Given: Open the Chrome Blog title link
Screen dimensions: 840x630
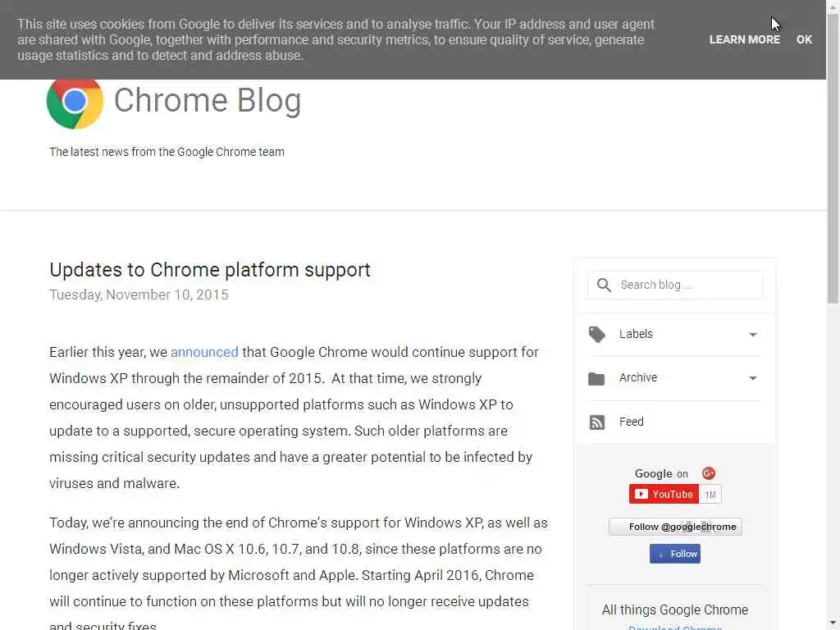Looking at the screenshot, I should point(208,101).
